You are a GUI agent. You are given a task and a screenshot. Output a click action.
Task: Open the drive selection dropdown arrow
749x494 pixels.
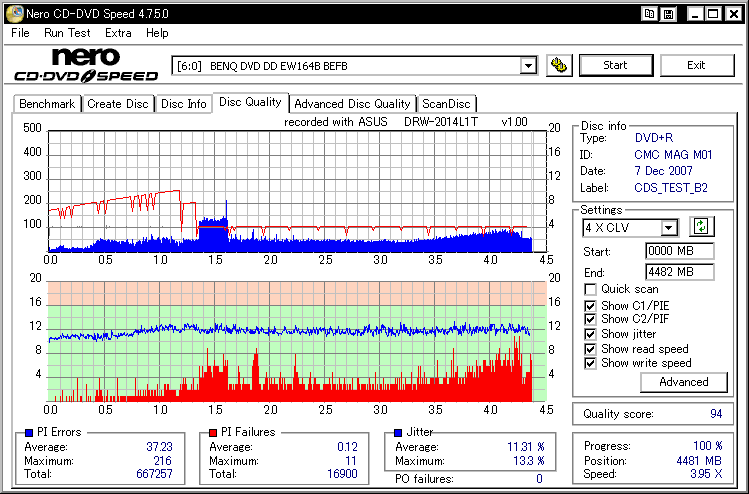528,65
